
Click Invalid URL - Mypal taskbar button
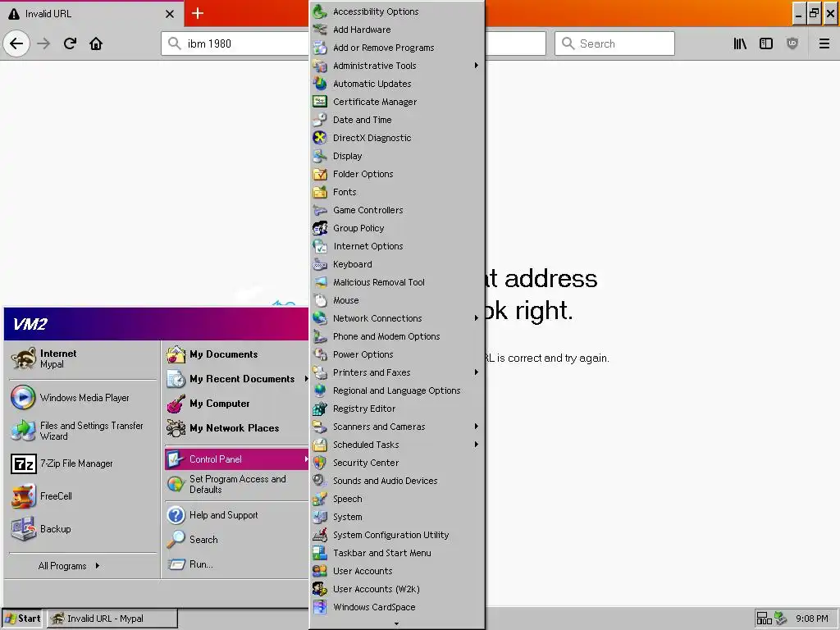point(112,619)
